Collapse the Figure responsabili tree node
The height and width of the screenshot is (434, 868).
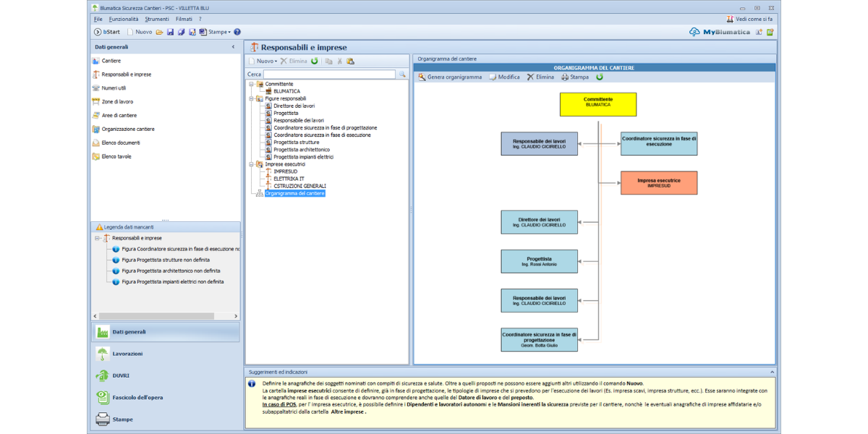[x=250, y=98]
